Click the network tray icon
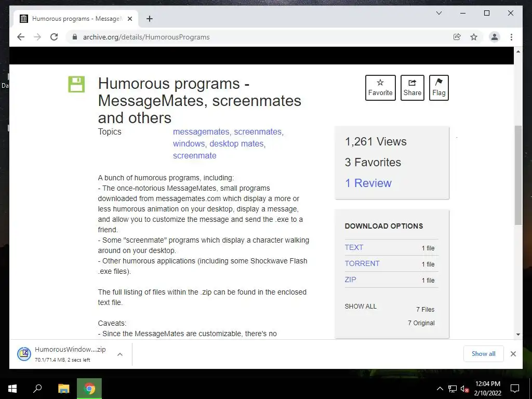The width and height of the screenshot is (532, 399). tap(453, 389)
